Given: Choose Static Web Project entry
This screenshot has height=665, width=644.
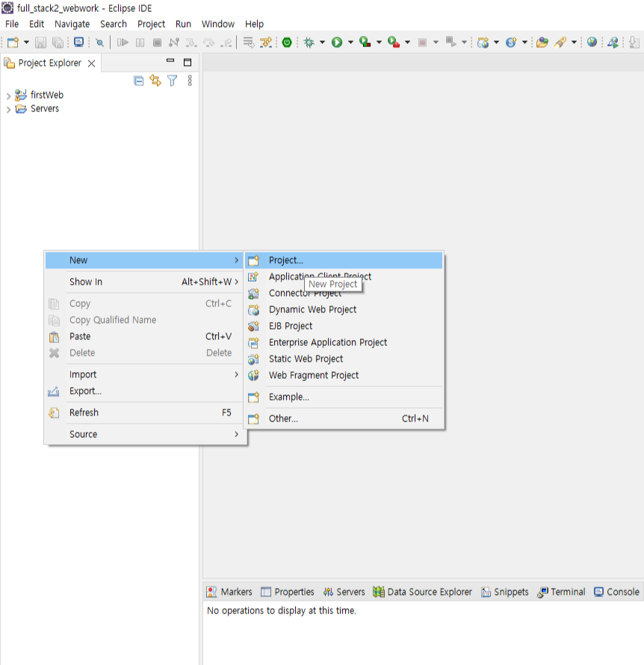Looking at the screenshot, I should click(344, 359).
